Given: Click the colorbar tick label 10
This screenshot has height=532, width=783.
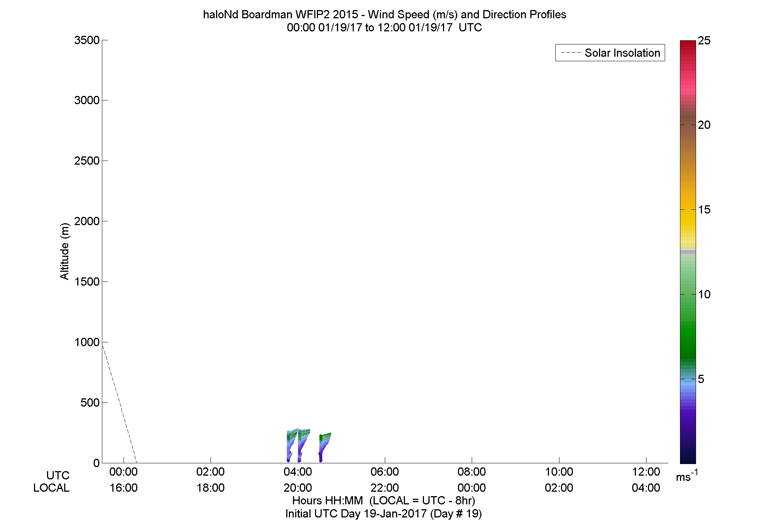Looking at the screenshot, I should (704, 295).
